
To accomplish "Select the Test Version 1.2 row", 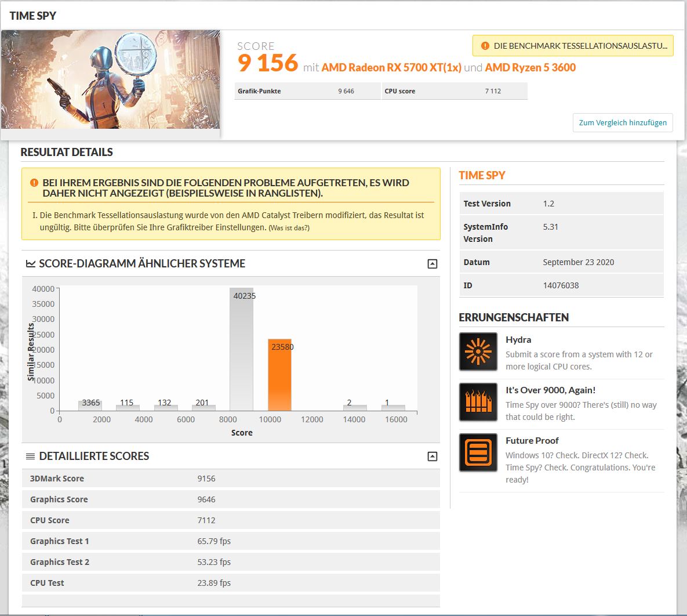I will 561,204.
